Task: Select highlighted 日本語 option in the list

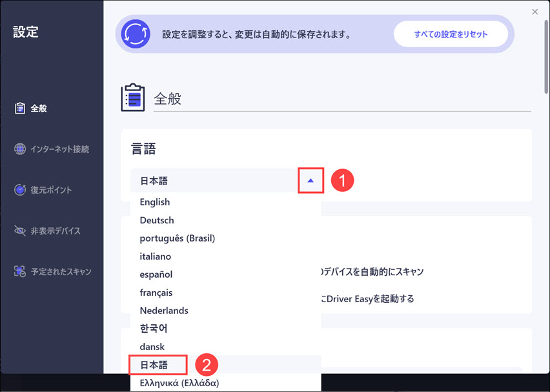Action: click(x=154, y=365)
